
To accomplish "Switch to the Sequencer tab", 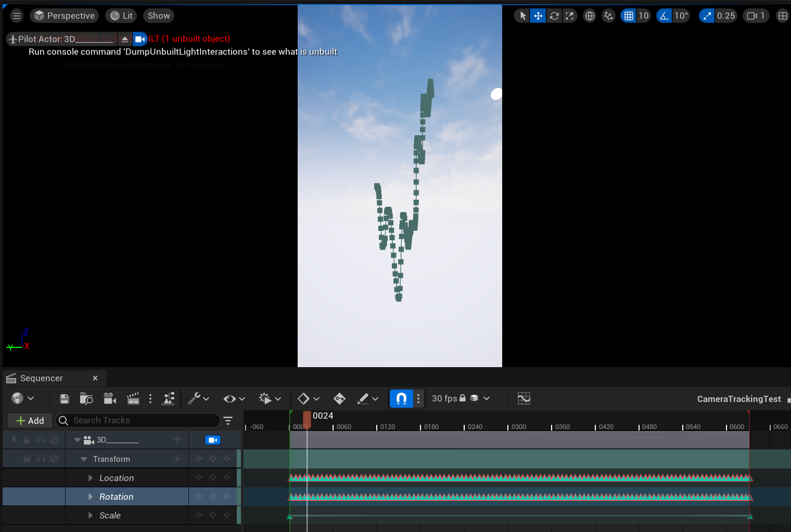I will pos(41,378).
